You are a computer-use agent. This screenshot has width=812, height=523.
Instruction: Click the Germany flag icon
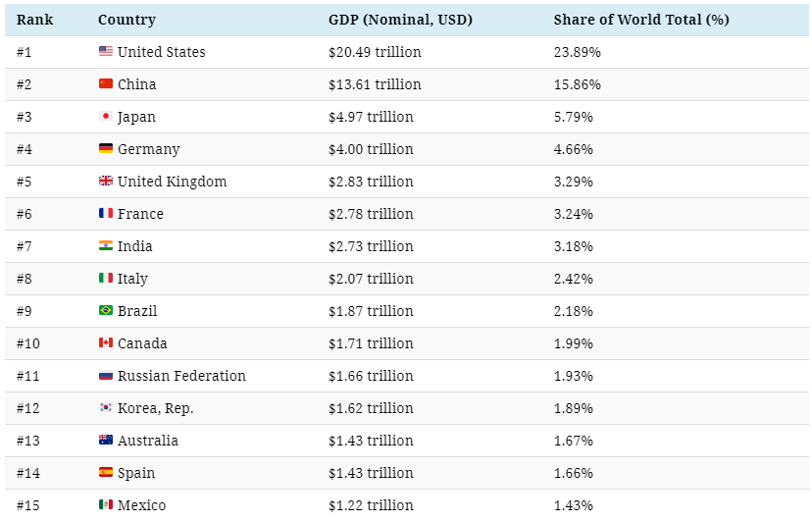coord(106,149)
